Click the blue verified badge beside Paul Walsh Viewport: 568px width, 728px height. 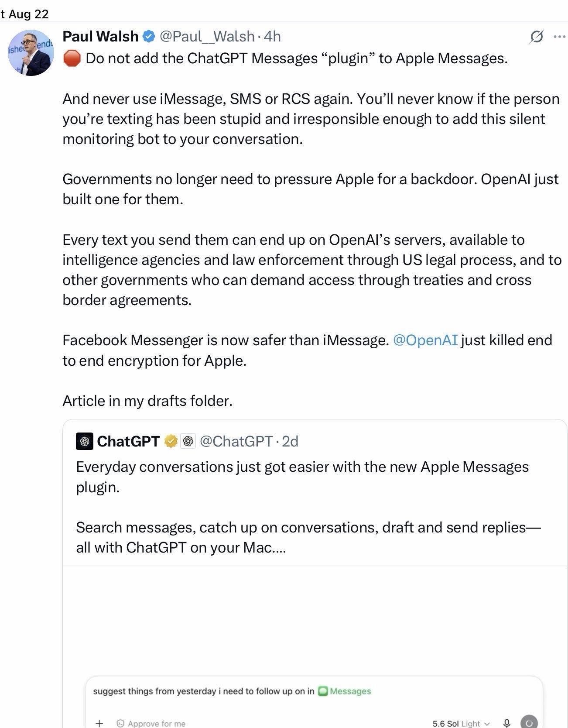(149, 37)
